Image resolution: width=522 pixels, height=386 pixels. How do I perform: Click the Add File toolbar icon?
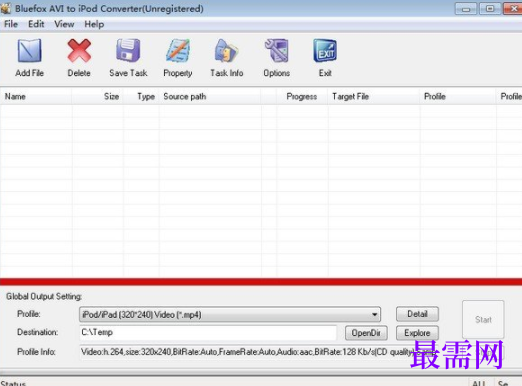click(x=30, y=51)
